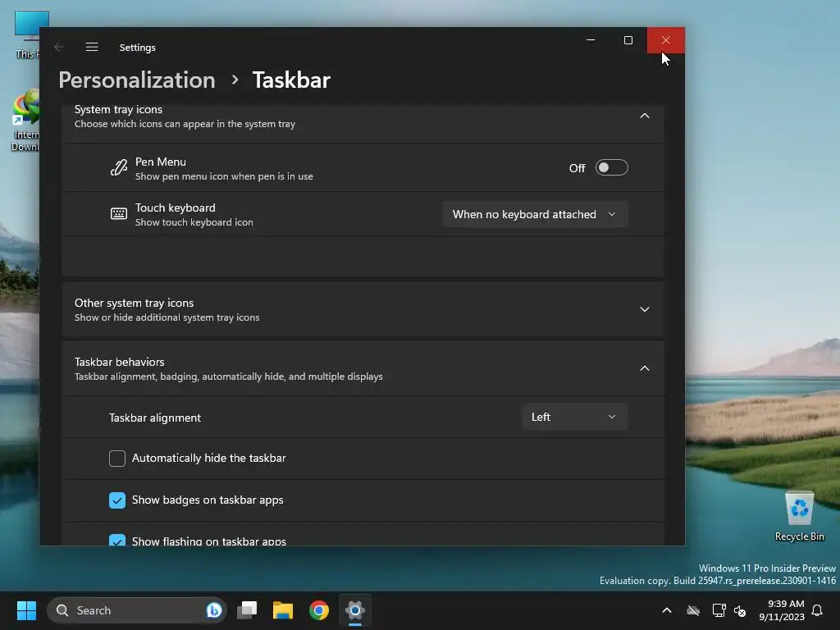Minimize the Settings window

[591, 40]
